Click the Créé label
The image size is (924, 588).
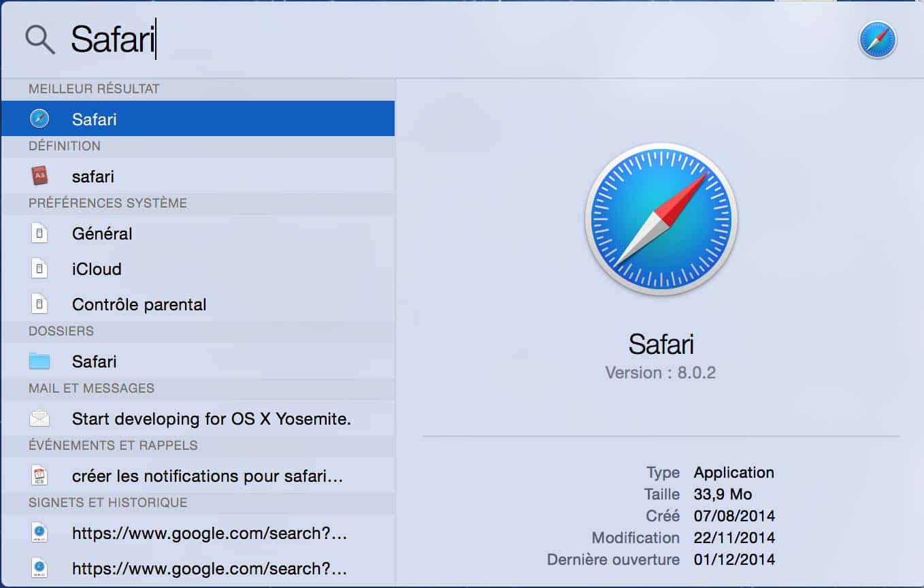point(663,517)
